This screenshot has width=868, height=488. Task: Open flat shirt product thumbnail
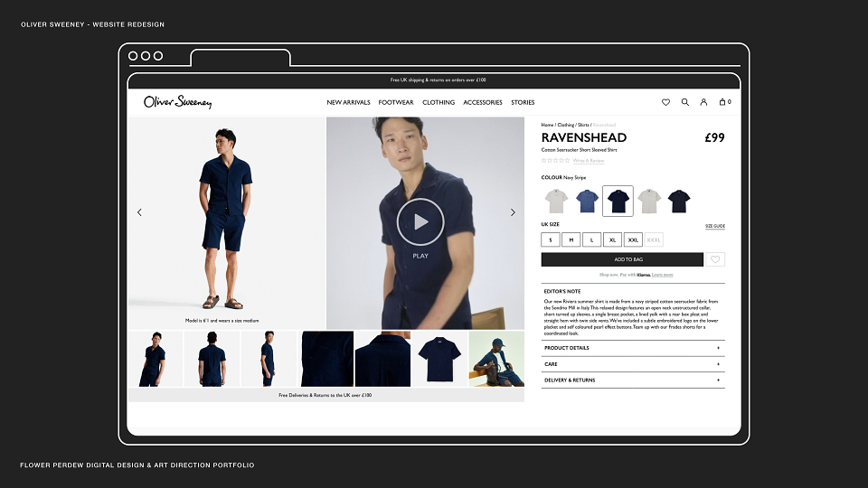[440, 359]
